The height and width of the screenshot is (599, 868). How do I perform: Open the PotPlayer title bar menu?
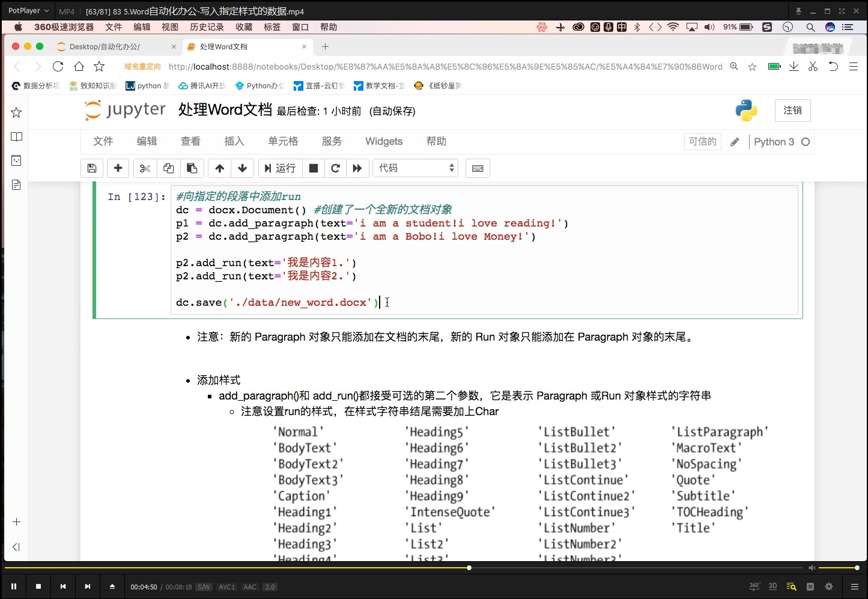pyautogui.click(x=26, y=10)
